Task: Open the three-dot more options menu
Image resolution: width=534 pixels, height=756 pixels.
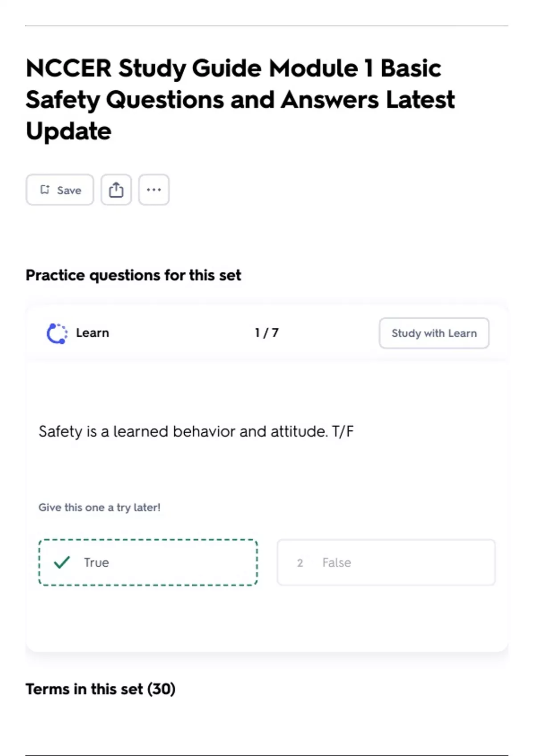Action: point(154,190)
